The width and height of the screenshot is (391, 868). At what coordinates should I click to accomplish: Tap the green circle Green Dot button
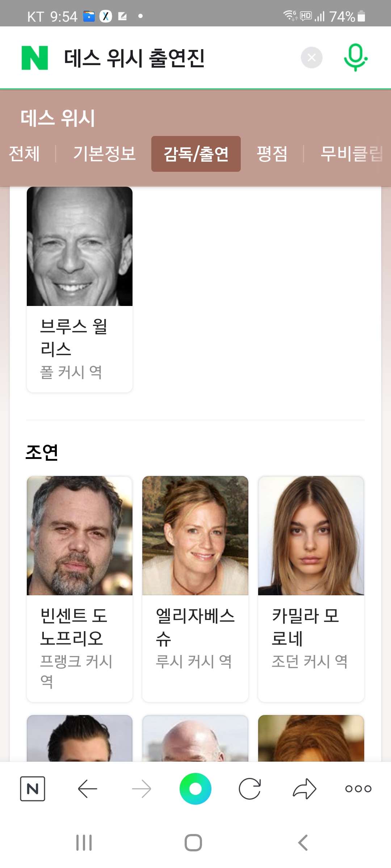click(x=195, y=789)
